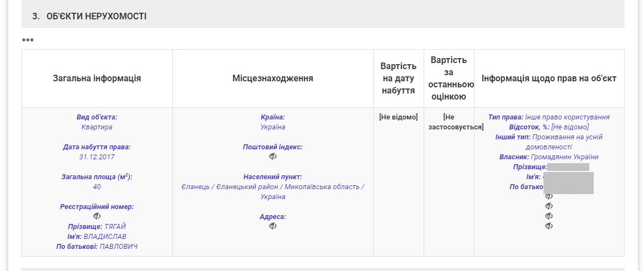Click Вартість за останньою оцінкою header
Viewport: 644px width, 271px height.
point(448,79)
